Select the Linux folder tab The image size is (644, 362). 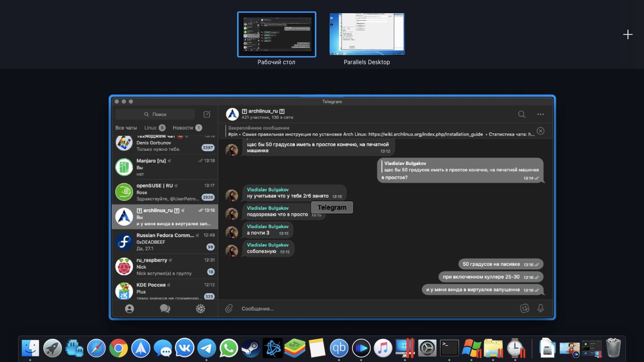tap(154, 128)
